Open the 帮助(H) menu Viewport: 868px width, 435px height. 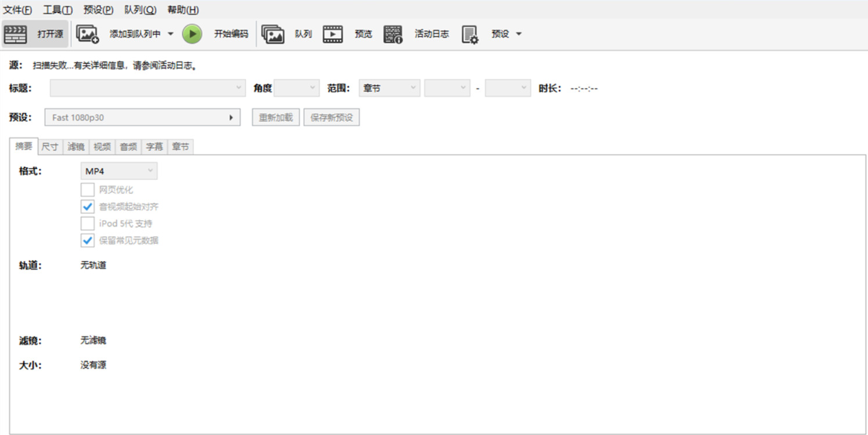(183, 10)
